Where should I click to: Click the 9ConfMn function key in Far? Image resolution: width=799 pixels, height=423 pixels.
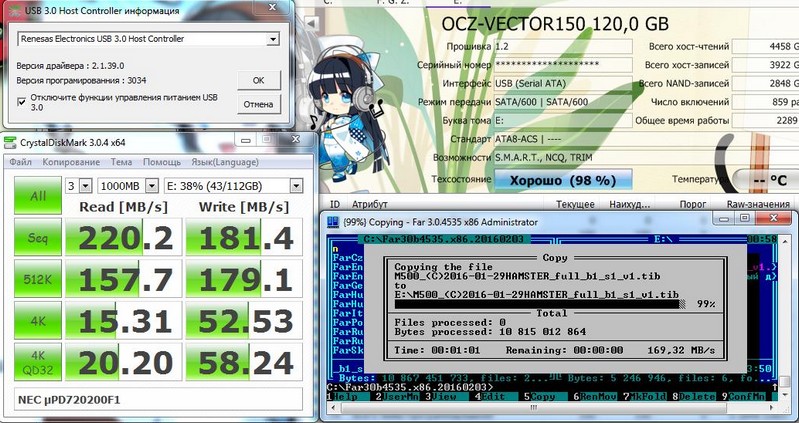tap(742, 396)
